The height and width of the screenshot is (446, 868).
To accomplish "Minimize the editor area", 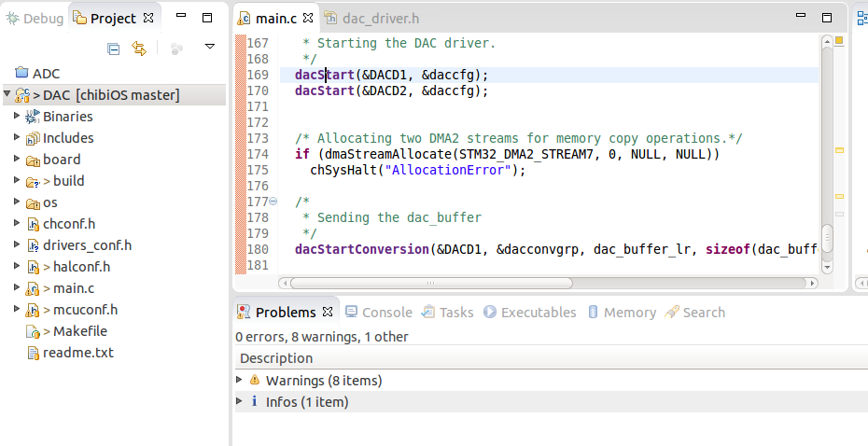I will pyautogui.click(x=801, y=16).
